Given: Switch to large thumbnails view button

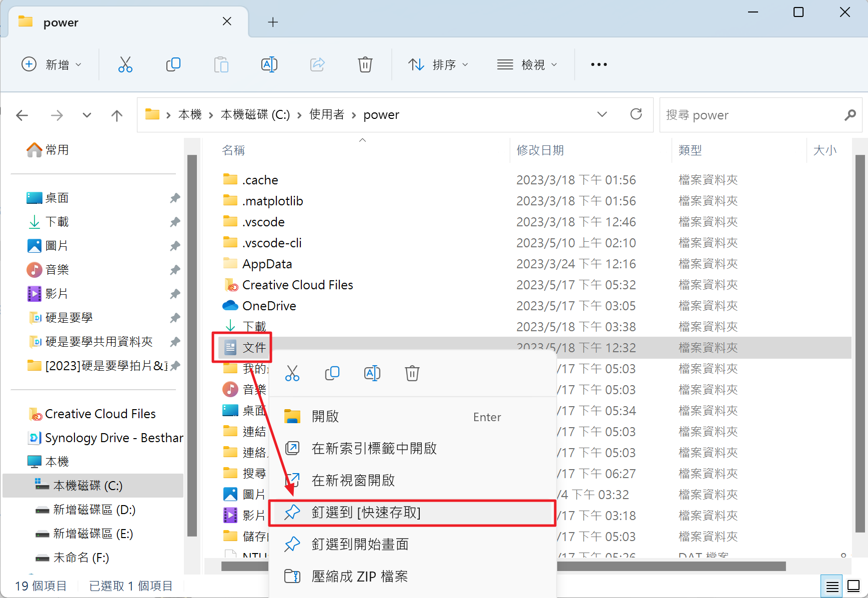Looking at the screenshot, I should 854,586.
